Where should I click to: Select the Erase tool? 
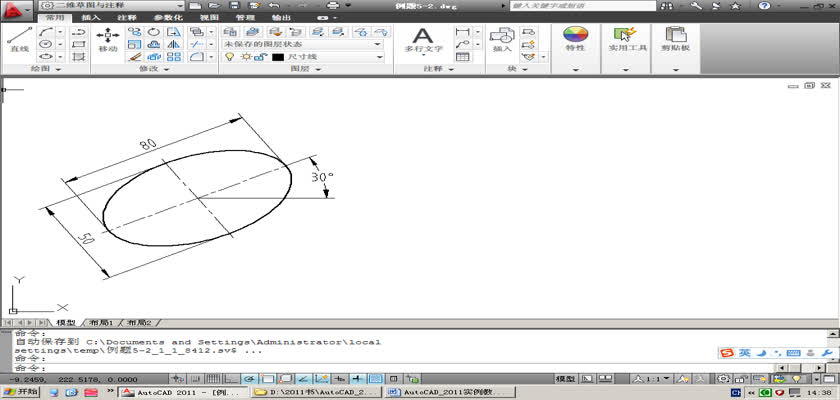(x=134, y=56)
